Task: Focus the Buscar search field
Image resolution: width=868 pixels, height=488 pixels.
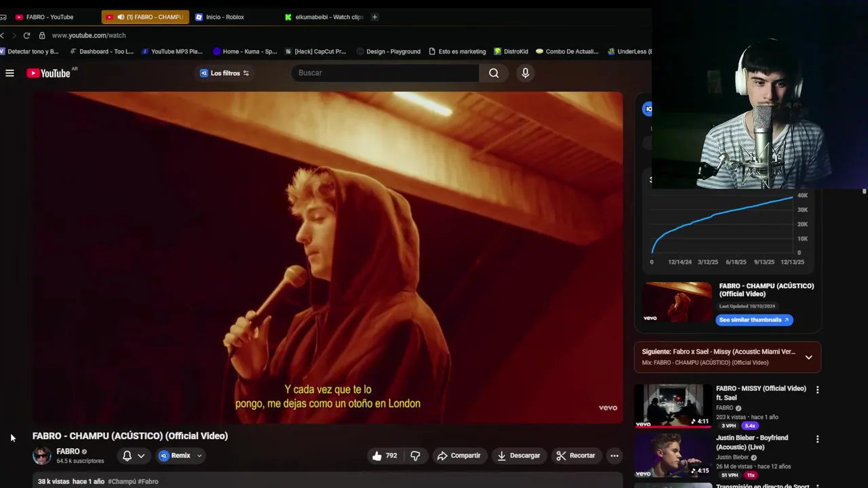Action: (x=385, y=73)
